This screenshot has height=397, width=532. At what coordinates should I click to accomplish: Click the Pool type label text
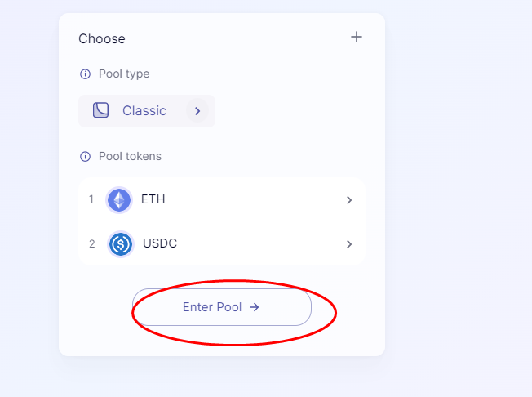click(x=124, y=74)
